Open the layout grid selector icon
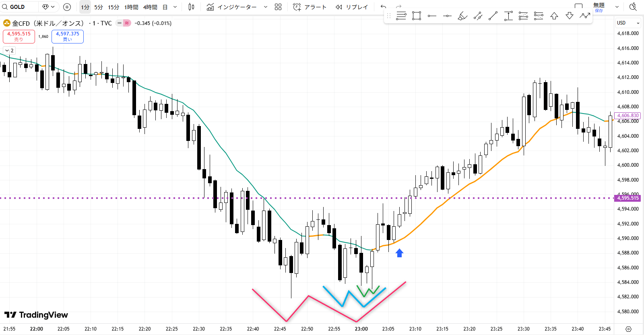Screen dimensions: 644x335 (278, 7)
